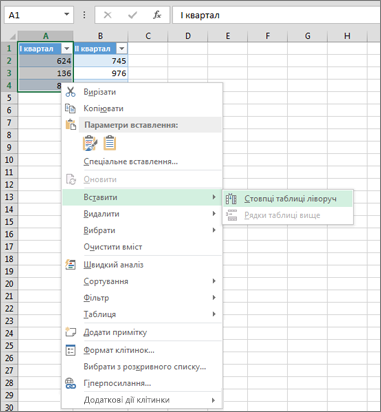Select row 1 header
381x412 pixels.
(x=9, y=49)
